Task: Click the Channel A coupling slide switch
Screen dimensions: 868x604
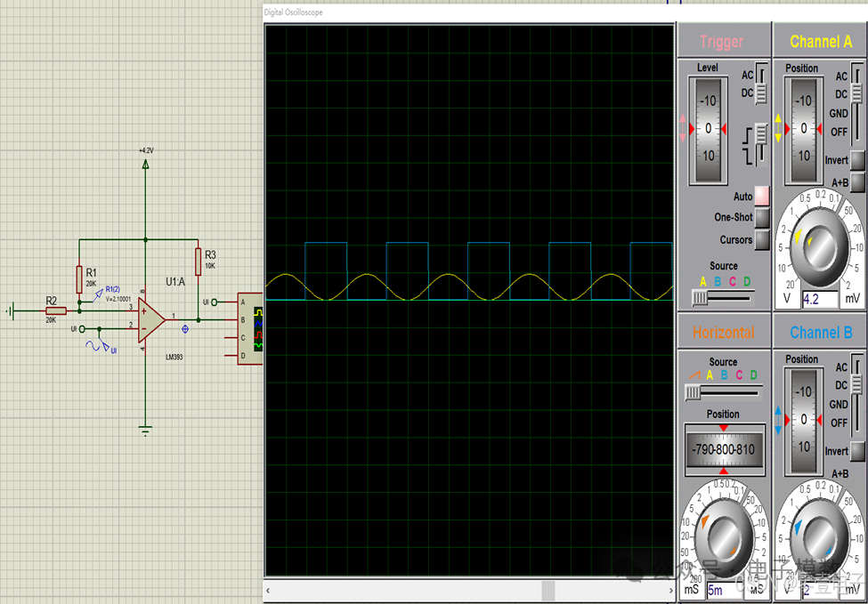Action: [857, 104]
